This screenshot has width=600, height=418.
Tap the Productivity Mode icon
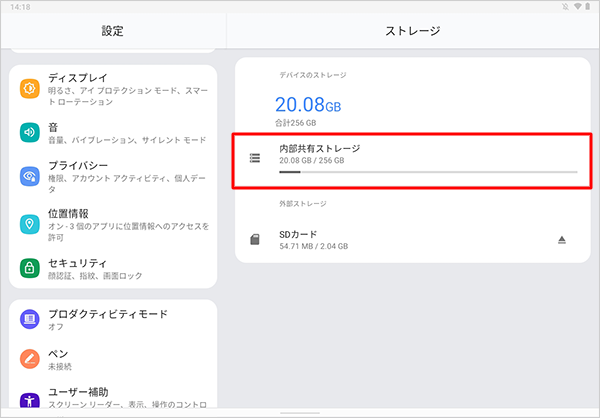[x=29, y=319]
